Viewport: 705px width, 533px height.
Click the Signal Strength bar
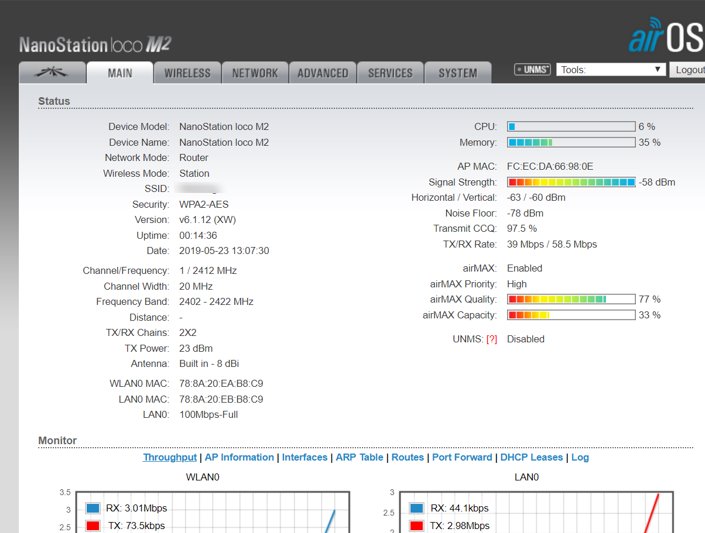[571, 182]
